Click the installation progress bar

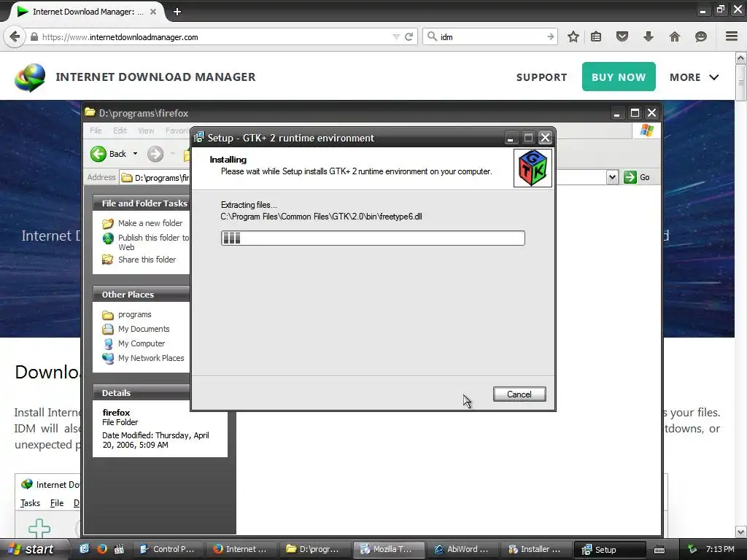[373, 238]
